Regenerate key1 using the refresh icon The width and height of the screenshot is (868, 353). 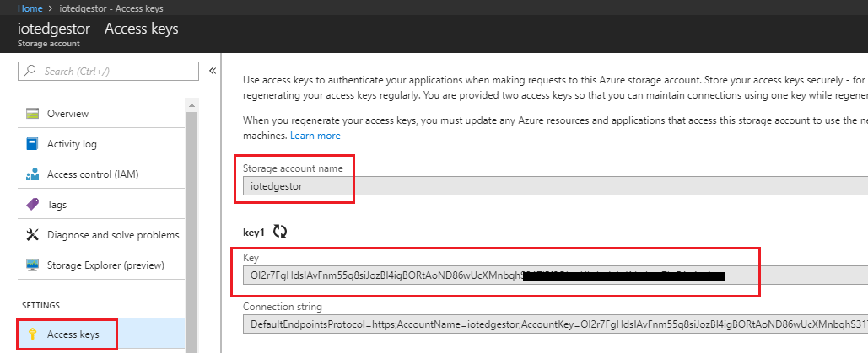pyautogui.click(x=280, y=233)
